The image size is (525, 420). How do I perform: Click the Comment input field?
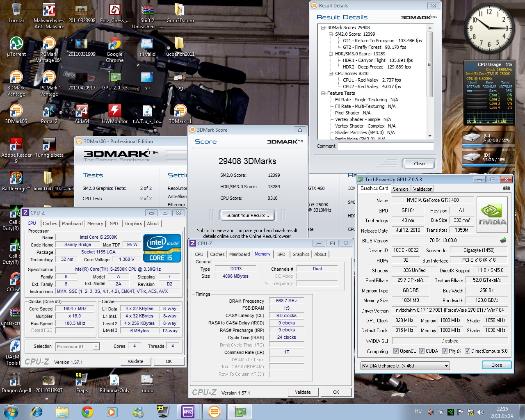[x=386, y=146]
